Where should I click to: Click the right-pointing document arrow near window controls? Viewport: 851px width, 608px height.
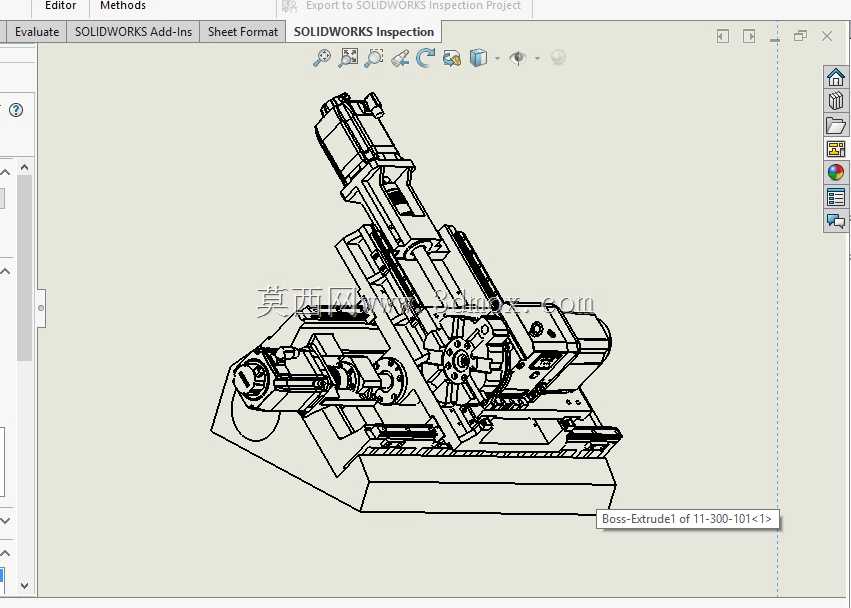749,36
